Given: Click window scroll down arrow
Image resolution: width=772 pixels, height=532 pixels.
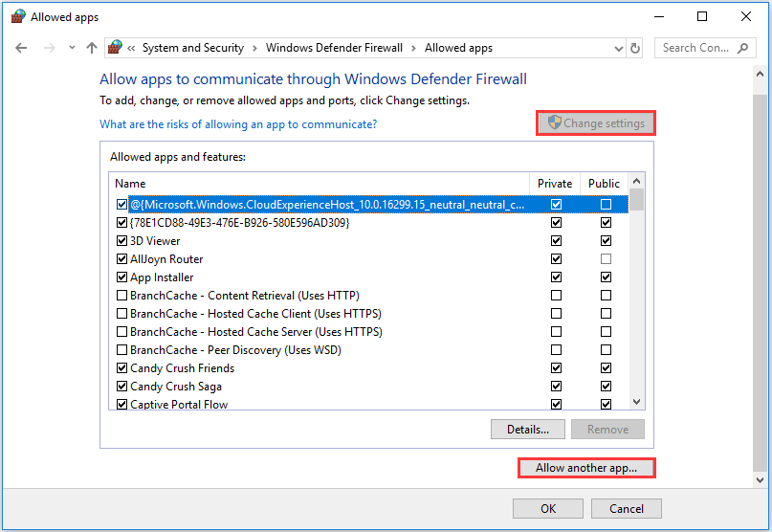Looking at the screenshot, I should 760,479.
